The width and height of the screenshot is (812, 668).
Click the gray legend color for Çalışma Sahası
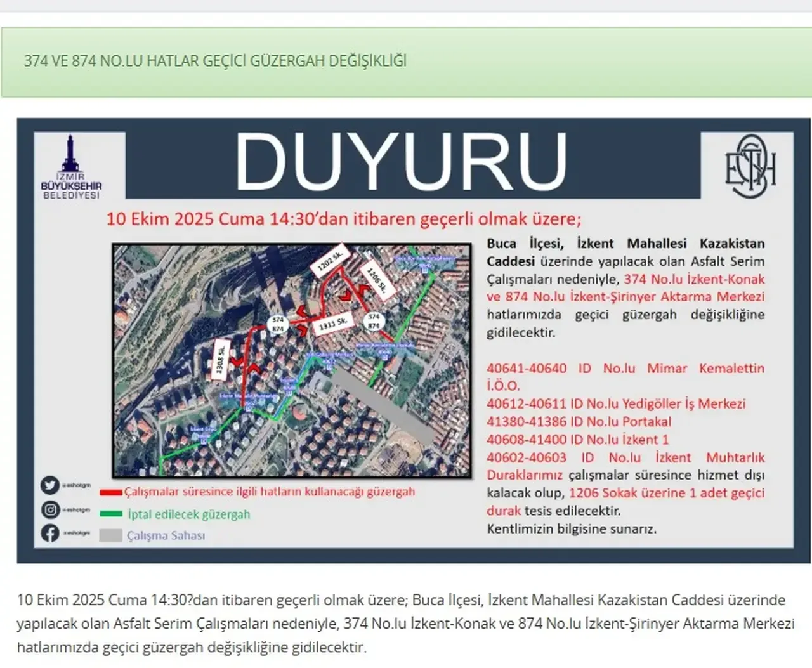110,535
